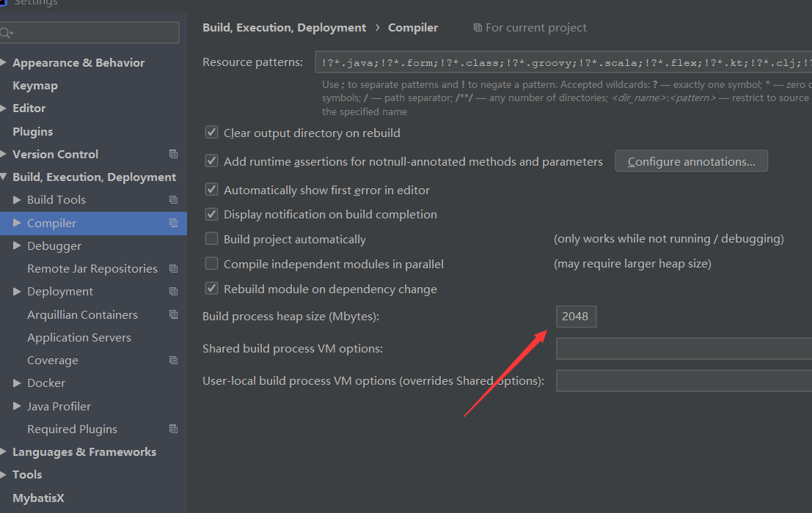Click the Build process heap size field
Image resolution: width=812 pixels, height=513 pixels.
pos(576,317)
